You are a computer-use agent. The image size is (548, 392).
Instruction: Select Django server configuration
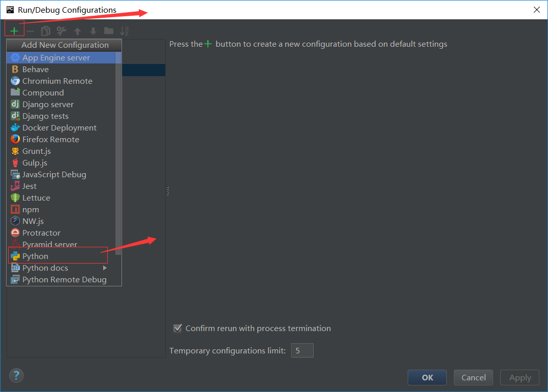click(61, 105)
